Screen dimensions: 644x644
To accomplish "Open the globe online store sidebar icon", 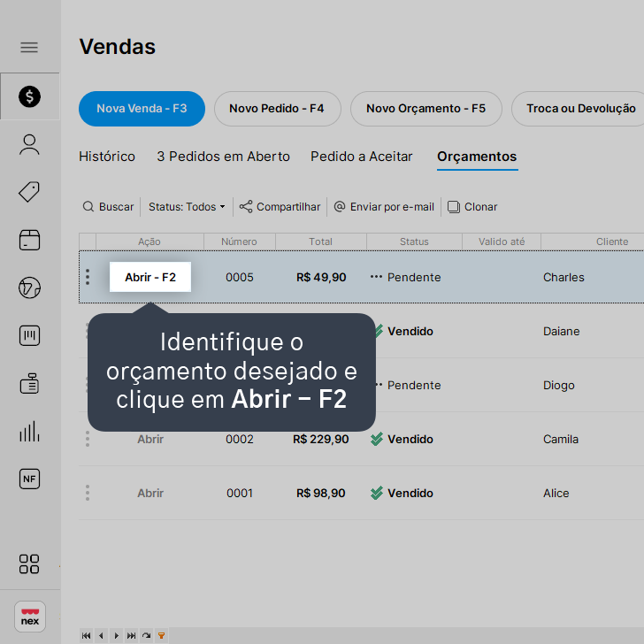I will point(29,287).
